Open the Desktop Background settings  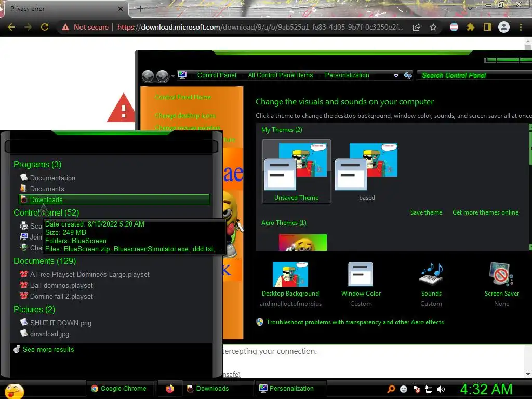[290, 284]
